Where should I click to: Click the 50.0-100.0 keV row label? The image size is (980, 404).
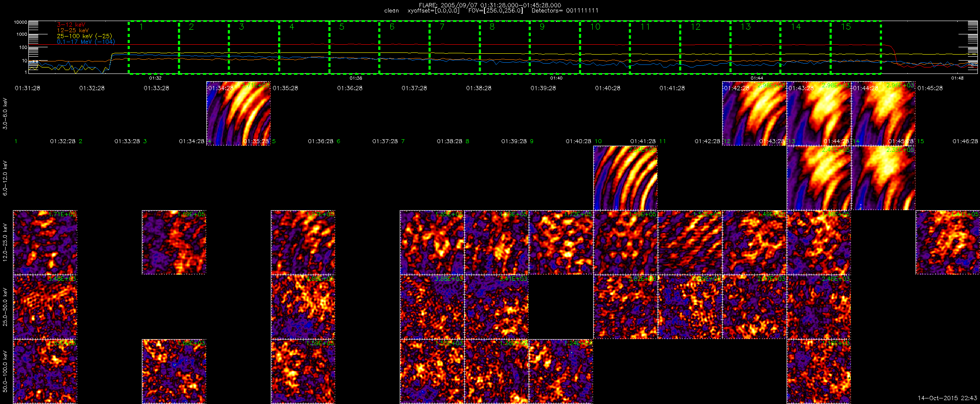[x=5, y=371]
